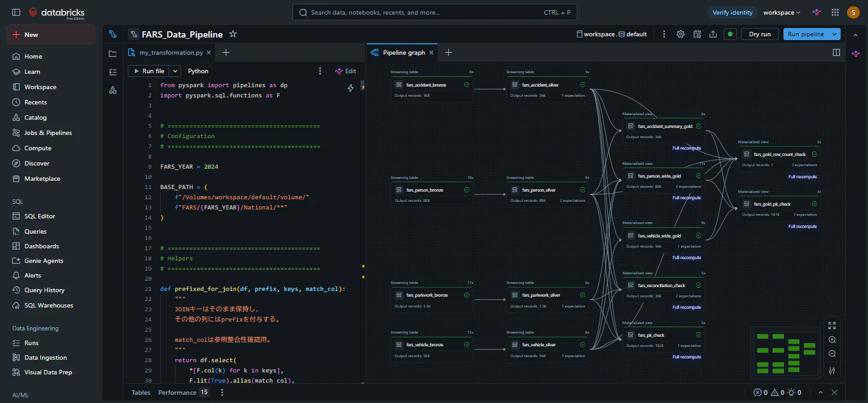Open the pipeline settings gear icon
Image resolution: width=868 pixels, height=403 pixels.
click(680, 34)
